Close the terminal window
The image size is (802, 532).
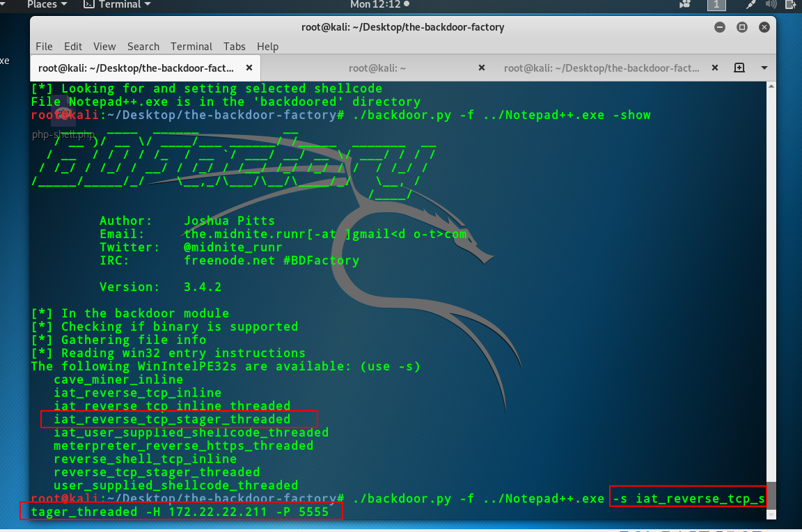coord(764,27)
